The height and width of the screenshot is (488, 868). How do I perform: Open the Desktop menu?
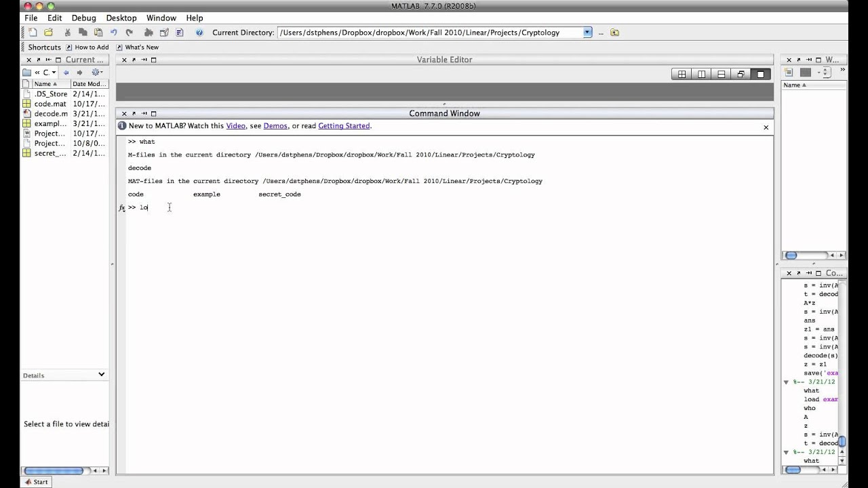click(x=121, y=18)
